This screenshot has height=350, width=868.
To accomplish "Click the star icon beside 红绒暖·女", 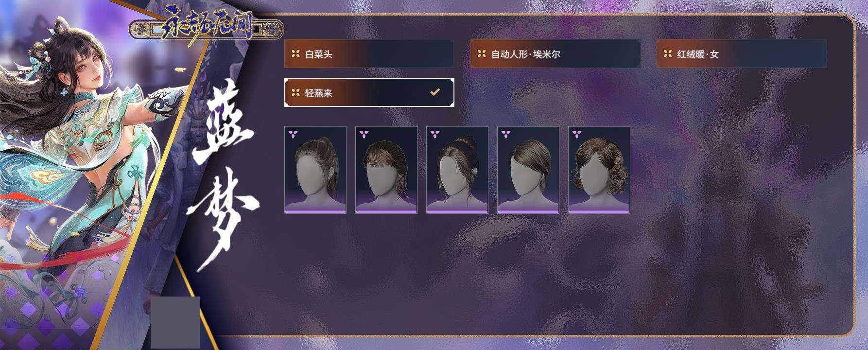I will coord(668,53).
